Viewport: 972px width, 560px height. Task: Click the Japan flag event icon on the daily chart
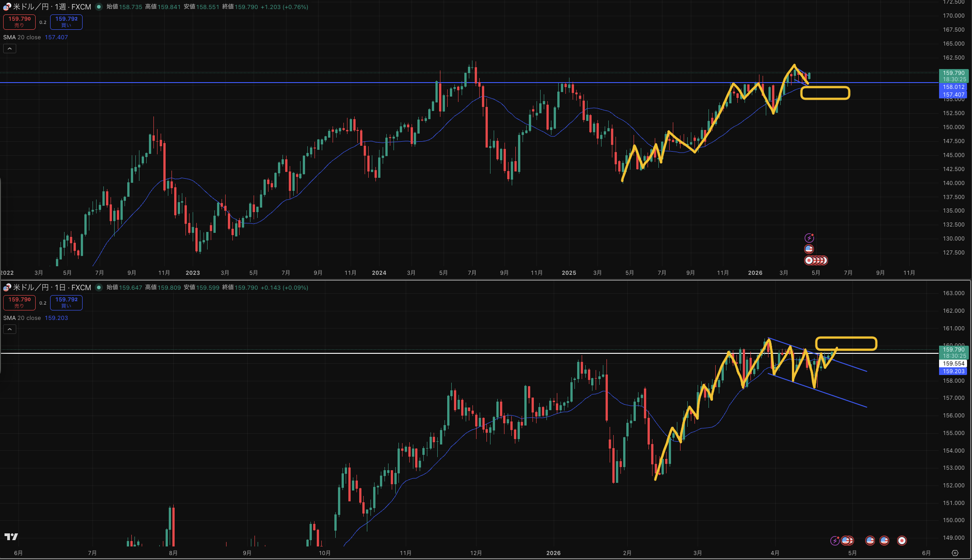[x=902, y=541]
